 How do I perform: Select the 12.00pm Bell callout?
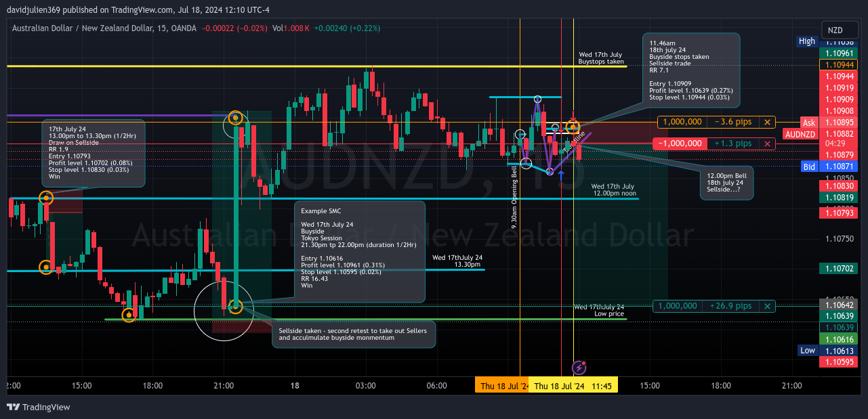pyautogui.click(x=726, y=183)
